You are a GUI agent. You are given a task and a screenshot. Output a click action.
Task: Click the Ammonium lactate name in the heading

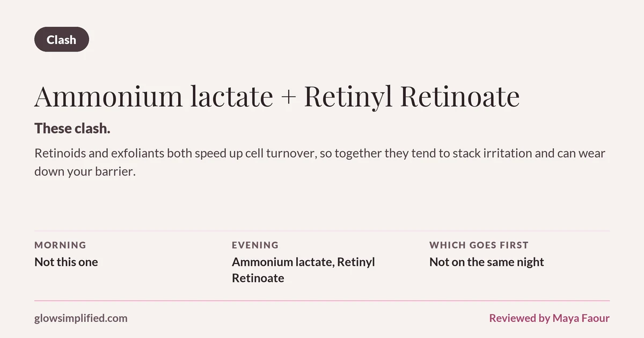[x=154, y=97]
